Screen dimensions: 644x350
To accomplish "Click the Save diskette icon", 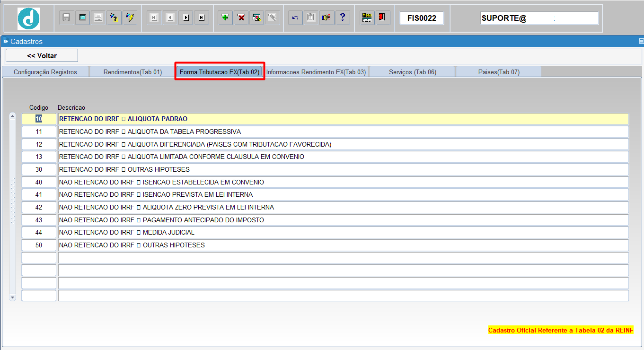I will (x=67, y=18).
